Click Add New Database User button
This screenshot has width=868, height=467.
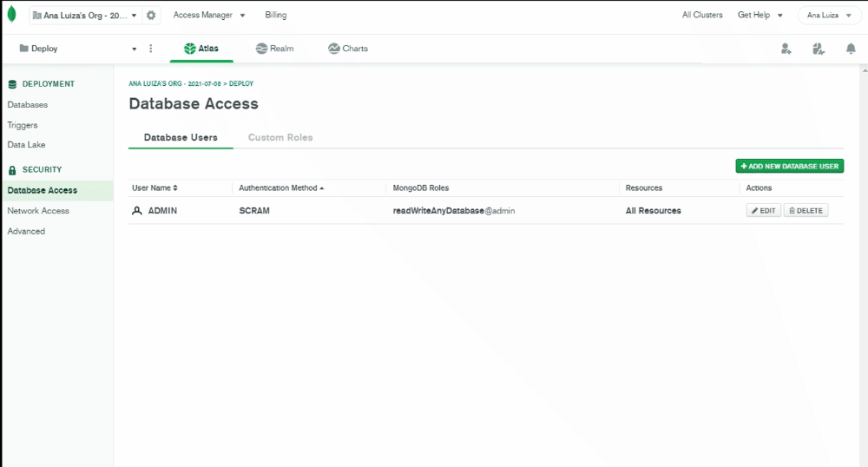[x=789, y=166]
